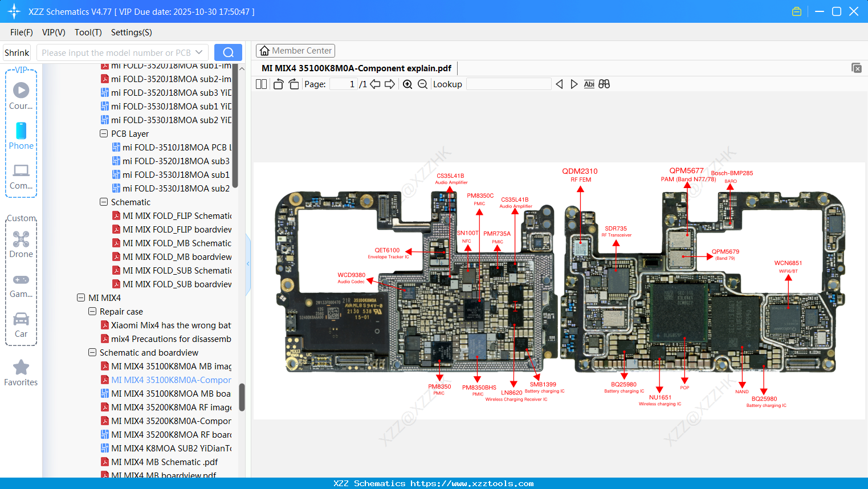Viewport: 868px width, 489px height.
Task: Open the model number dropdown arrow
Action: click(198, 52)
